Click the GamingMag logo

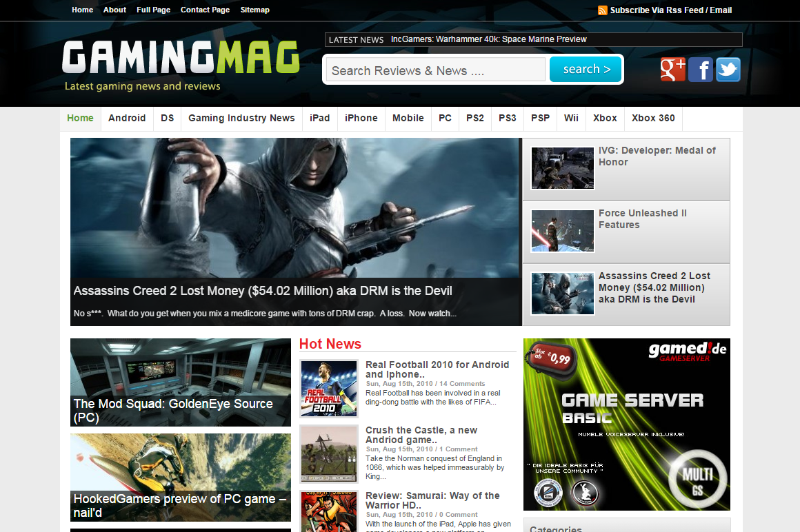pyautogui.click(x=179, y=59)
